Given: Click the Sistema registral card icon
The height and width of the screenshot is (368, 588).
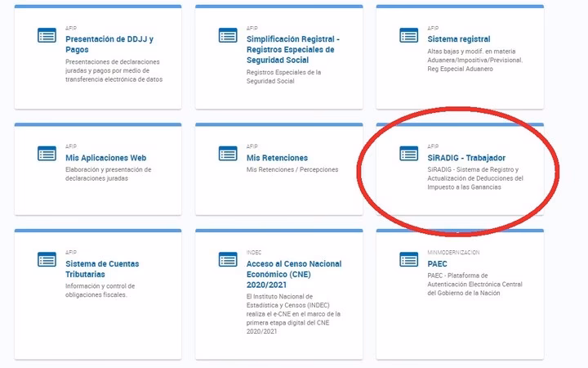Looking at the screenshot, I should point(408,35).
